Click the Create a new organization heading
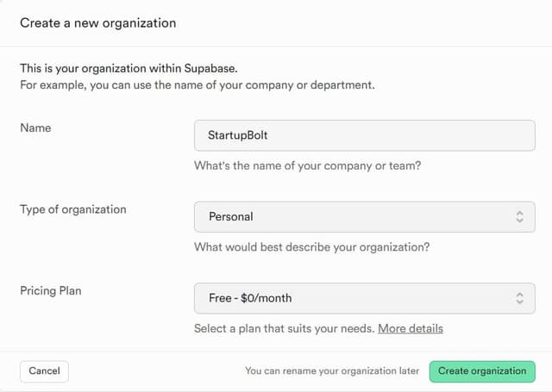Viewport: 552px width, 392px height. click(x=97, y=23)
